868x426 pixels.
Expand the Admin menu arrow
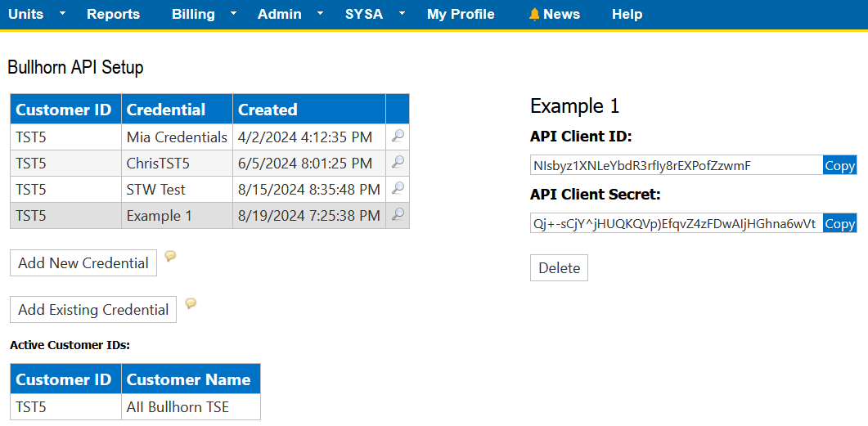tap(321, 13)
